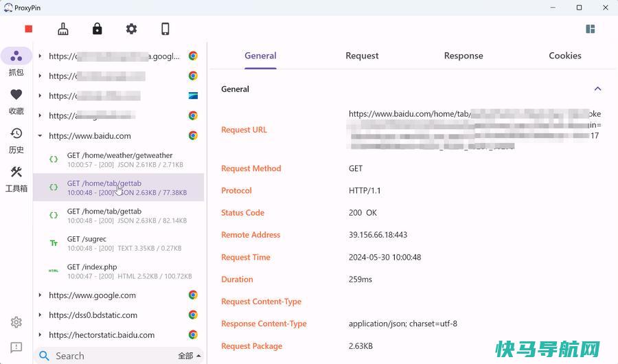Select GET /home/weather/getweather request
The width and height of the screenshot is (618, 364).
pyautogui.click(x=118, y=159)
